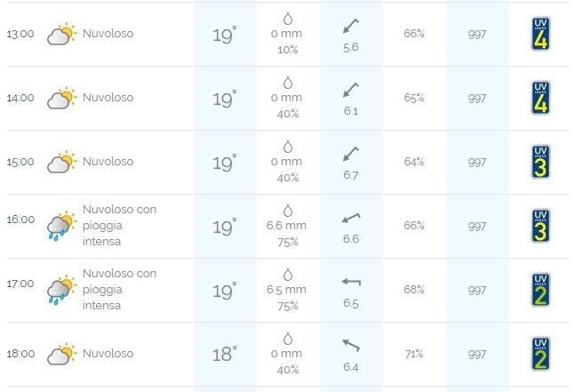Click the 17:00 heavy rain cloud icon
This screenshot has width=583, height=392.
point(61,291)
